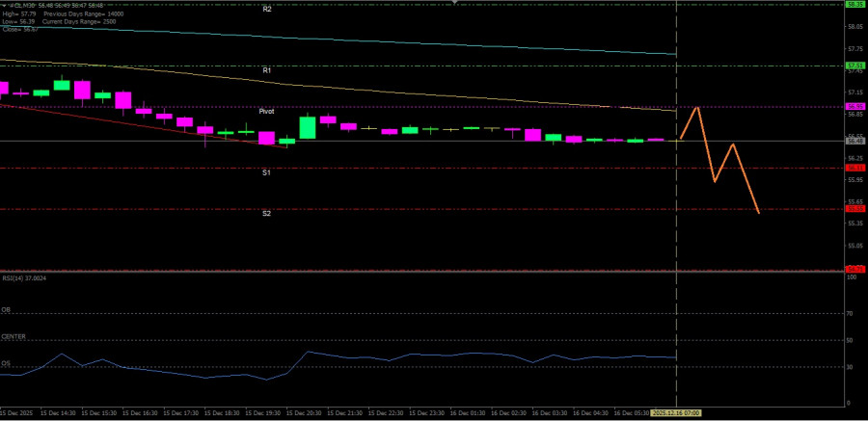Viewport: 868px width, 421px height.
Task: Click the RSI(14) 37.0024 indicator label
Action: 24,278
